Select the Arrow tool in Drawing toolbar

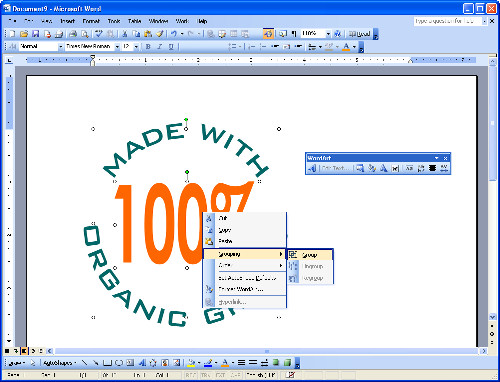(96, 363)
